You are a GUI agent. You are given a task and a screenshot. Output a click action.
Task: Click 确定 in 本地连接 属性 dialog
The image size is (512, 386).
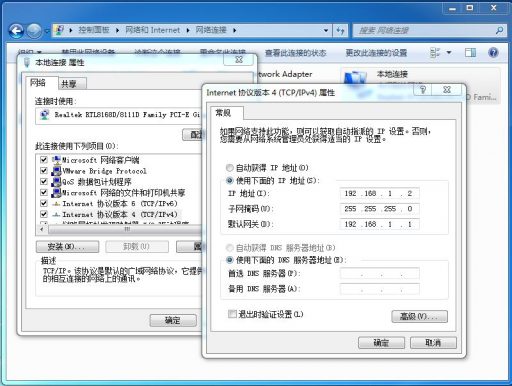click(x=173, y=321)
